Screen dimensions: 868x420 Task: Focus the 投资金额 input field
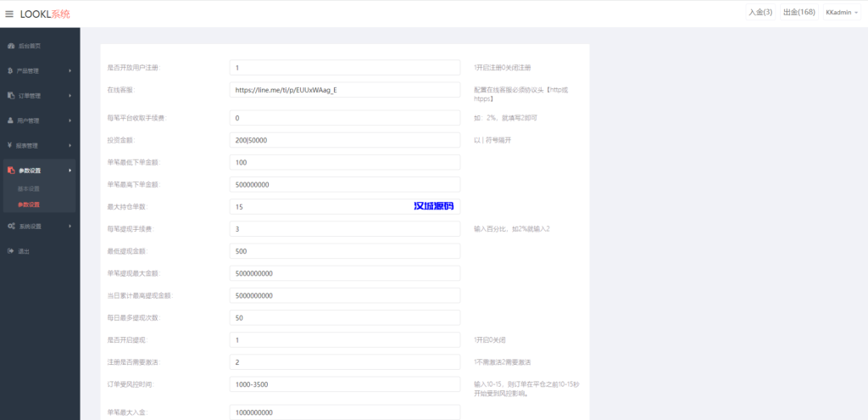tap(344, 139)
